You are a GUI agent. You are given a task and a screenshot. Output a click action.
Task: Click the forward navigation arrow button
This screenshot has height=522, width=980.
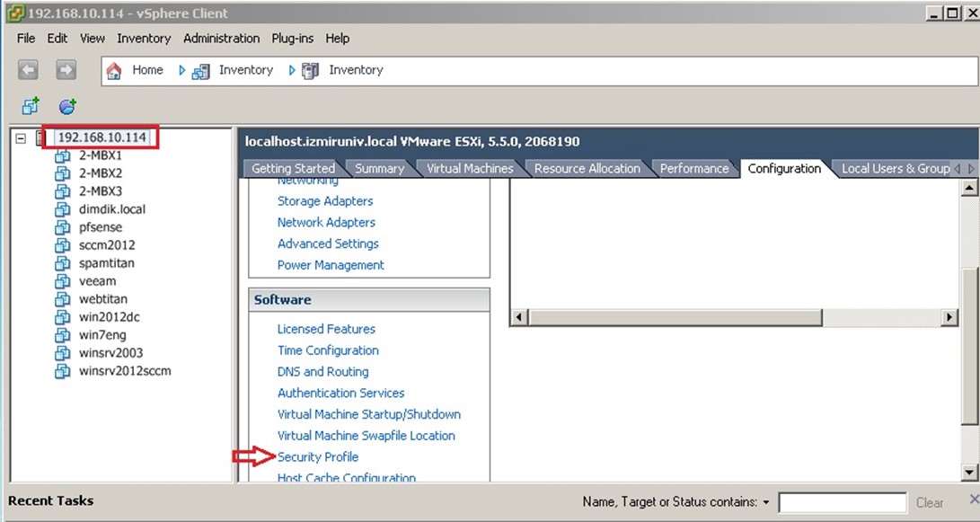tap(66, 69)
